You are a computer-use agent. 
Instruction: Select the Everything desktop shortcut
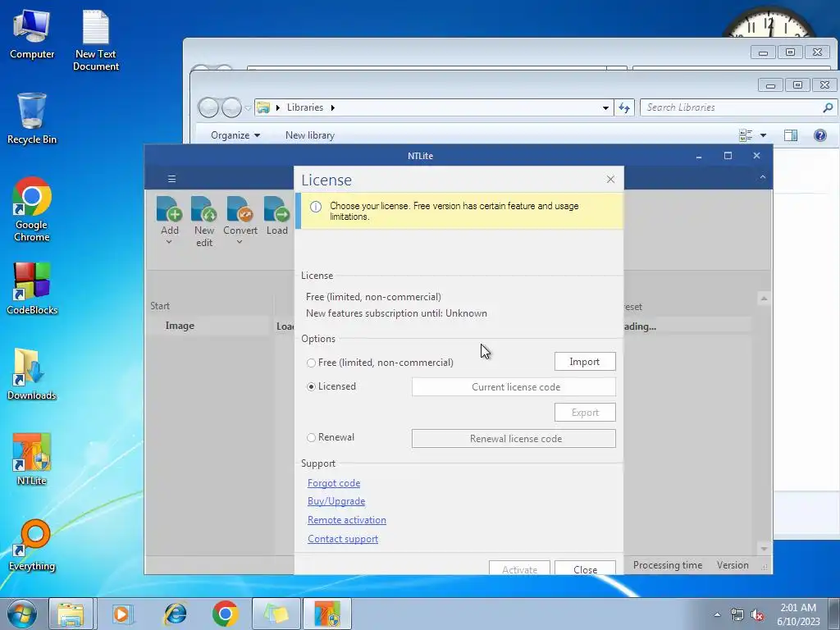(32, 545)
